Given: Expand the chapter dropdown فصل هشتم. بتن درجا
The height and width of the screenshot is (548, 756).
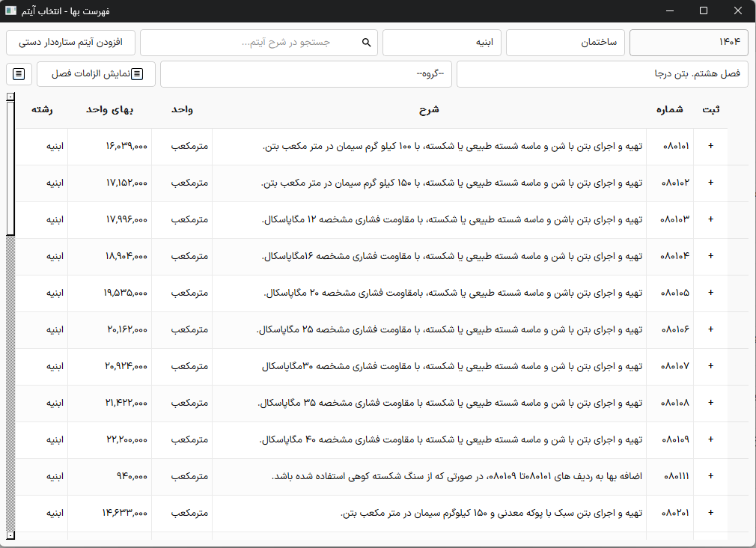Looking at the screenshot, I should click(x=602, y=74).
